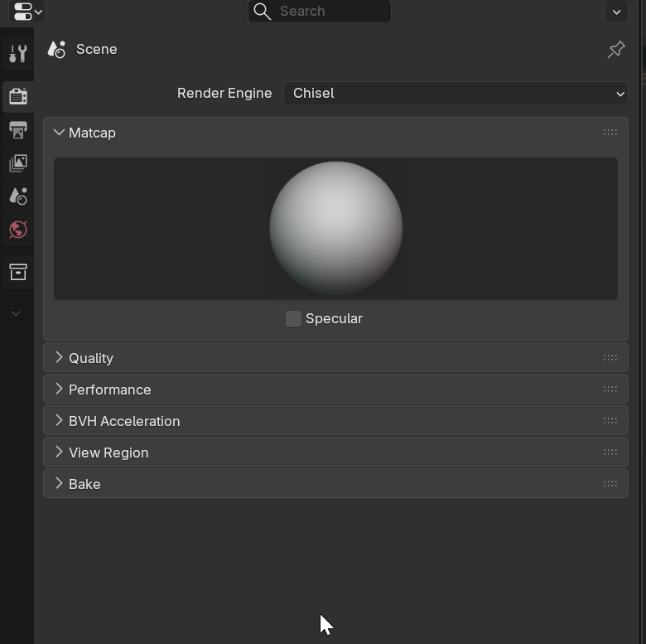This screenshot has width=646, height=644.
Task: Expand the BVH Acceleration panel
Action: coord(123,421)
